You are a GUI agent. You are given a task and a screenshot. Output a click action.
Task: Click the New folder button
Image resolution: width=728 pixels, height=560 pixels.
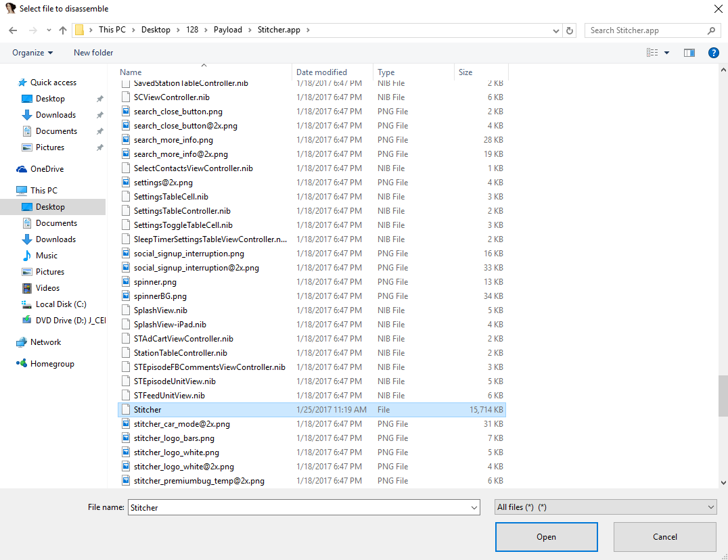click(93, 53)
